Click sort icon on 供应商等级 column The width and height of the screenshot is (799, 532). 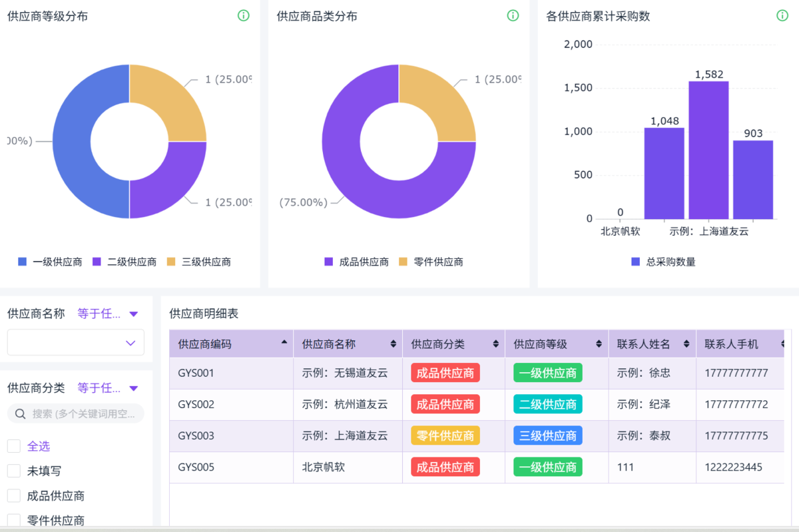click(x=599, y=344)
